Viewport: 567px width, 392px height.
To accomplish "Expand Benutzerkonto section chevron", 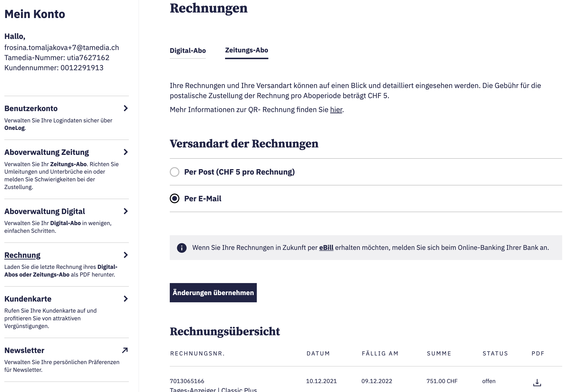I will coord(126,108).
